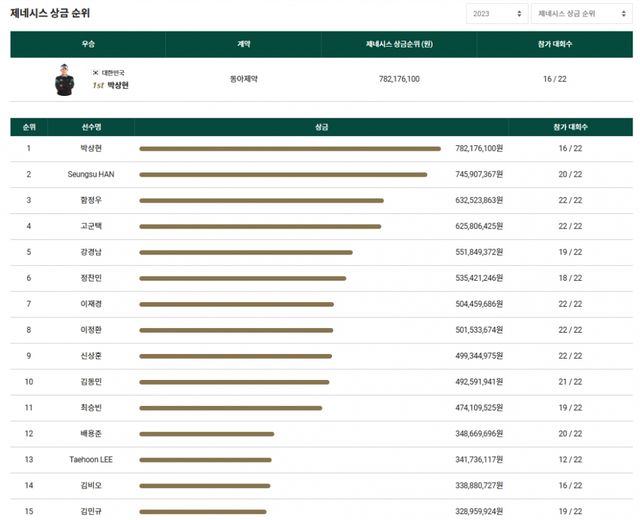The image size is (640, 520).
Task: Open player 배용준 in rank 12
Action: (x=91, y=433)
